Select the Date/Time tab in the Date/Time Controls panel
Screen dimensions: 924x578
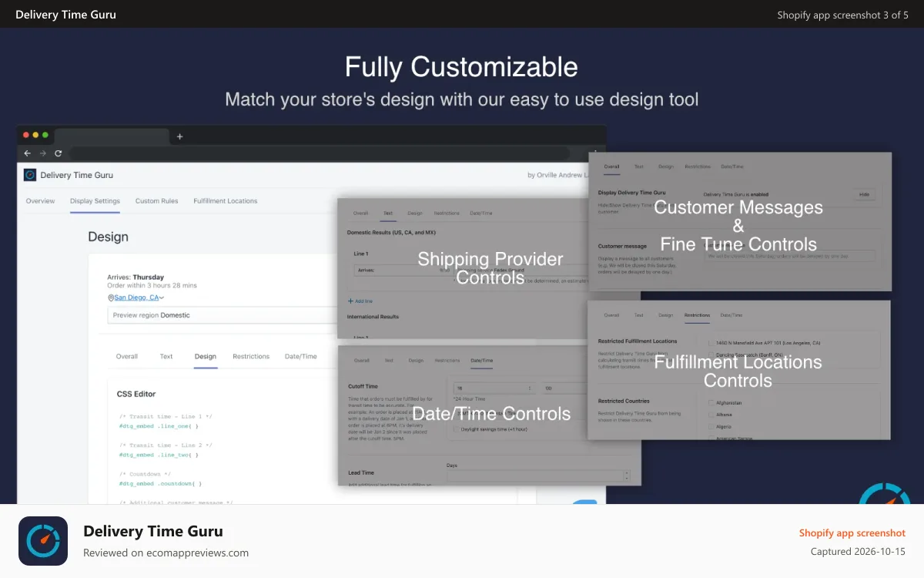pos(481,361)
